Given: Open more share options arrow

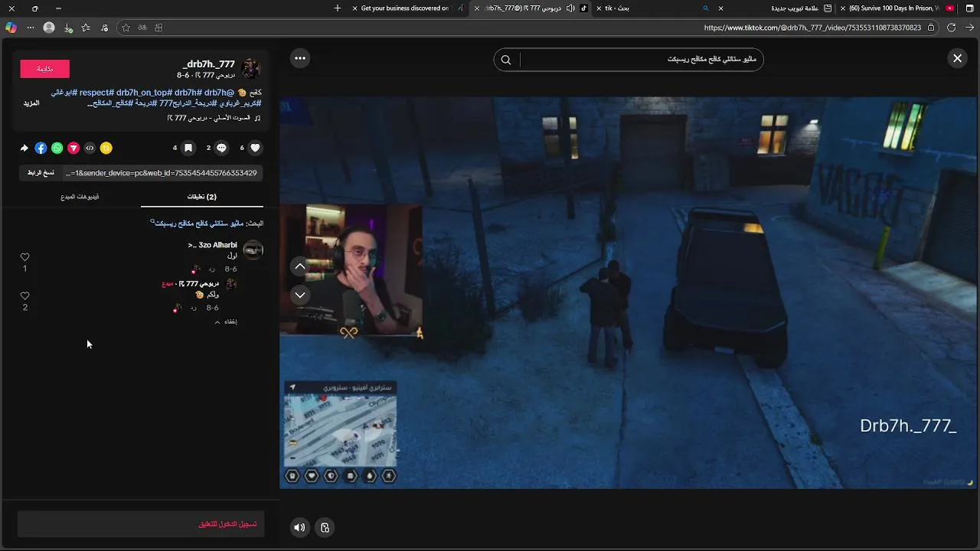Looking at the screenshot, I should (x=24, y=148).
